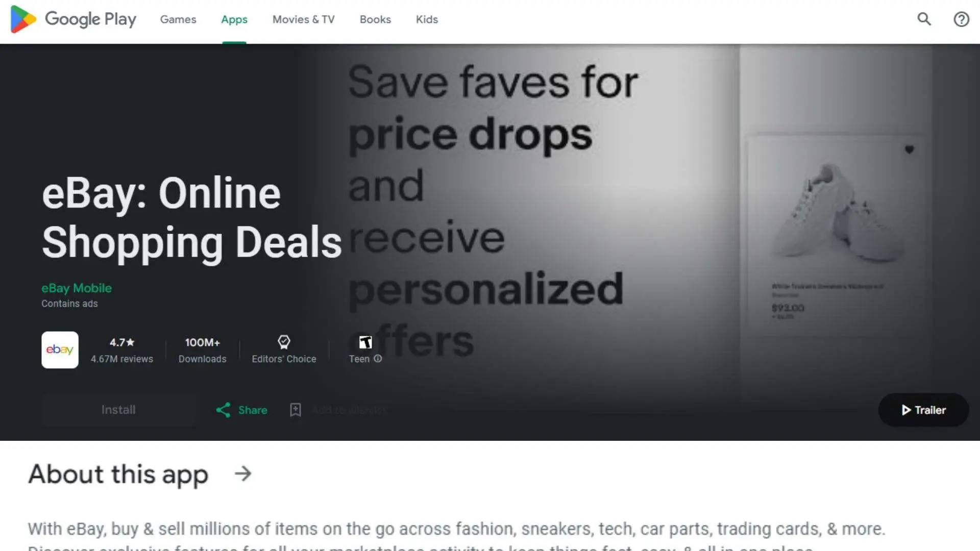Click the heart/favorite icon on sneaker
The image size is (980, 551).
click(x=910, y=149)
